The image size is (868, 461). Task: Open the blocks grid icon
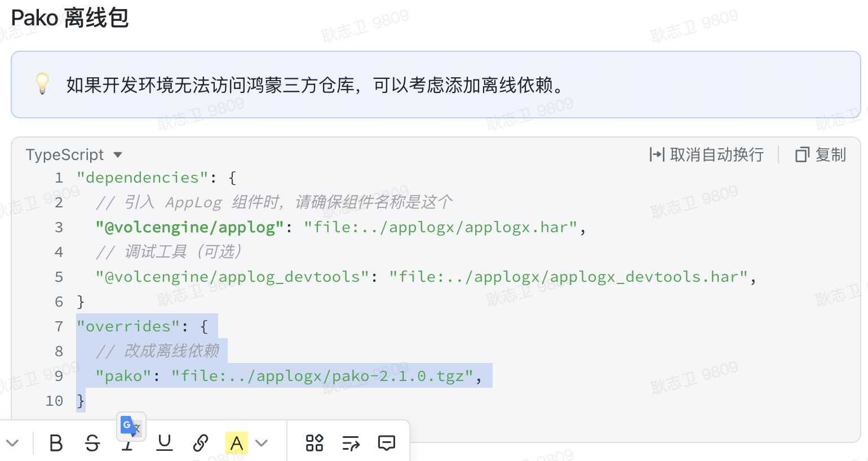point(315,443)
